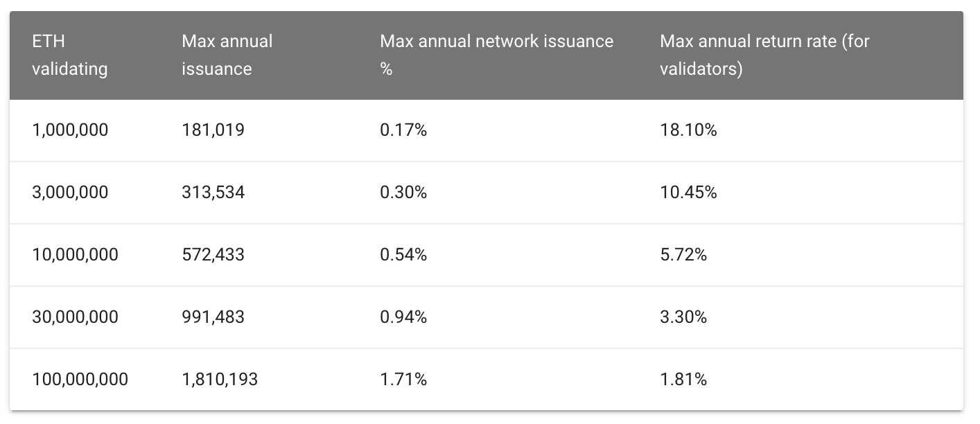Viewport: 980px width, 424px height.
Task: Select the 1,000,000 ETH validating cell
Action: pyautogui.click(x=70, y=130)
